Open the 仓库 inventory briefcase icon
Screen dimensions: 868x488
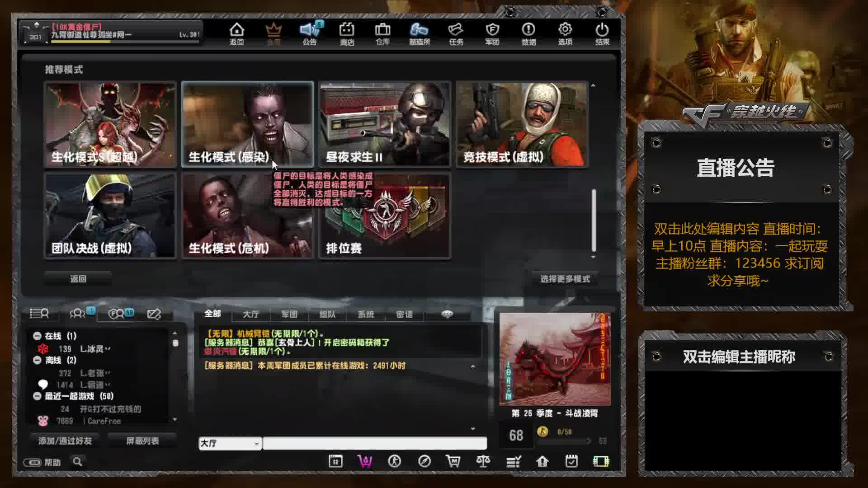382,34
